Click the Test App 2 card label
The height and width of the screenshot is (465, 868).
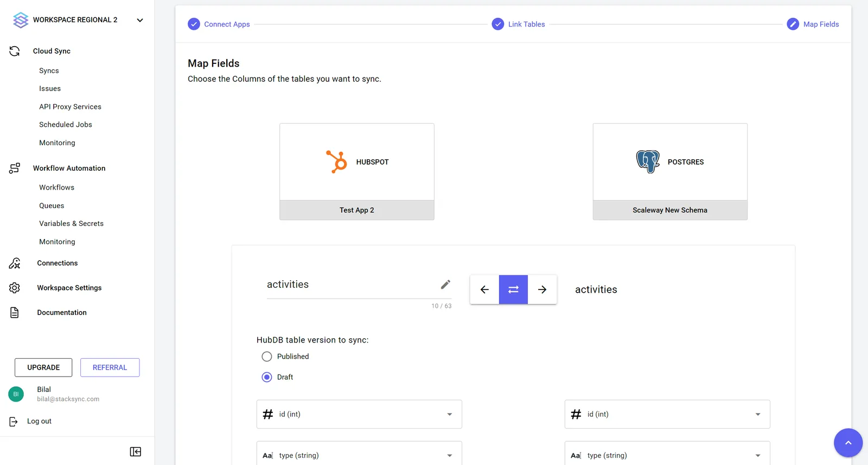pos(357,210)
